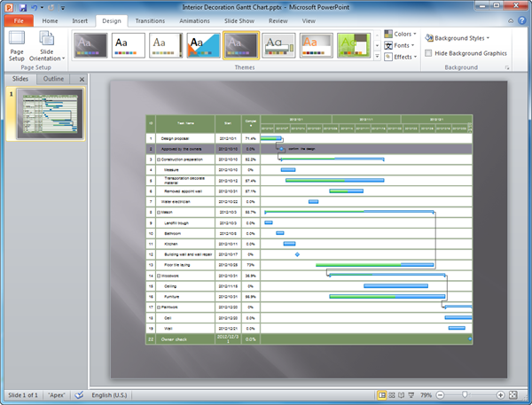The height and width of the screenshot is (405, 532).
Task: Open Background Styles dropdown
Action: 458,38
